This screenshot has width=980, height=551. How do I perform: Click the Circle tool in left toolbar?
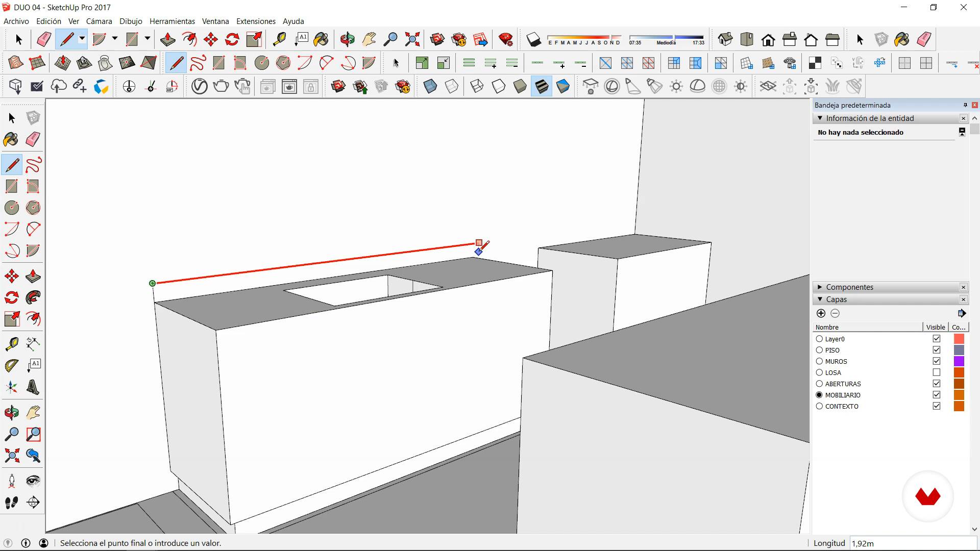11,208
